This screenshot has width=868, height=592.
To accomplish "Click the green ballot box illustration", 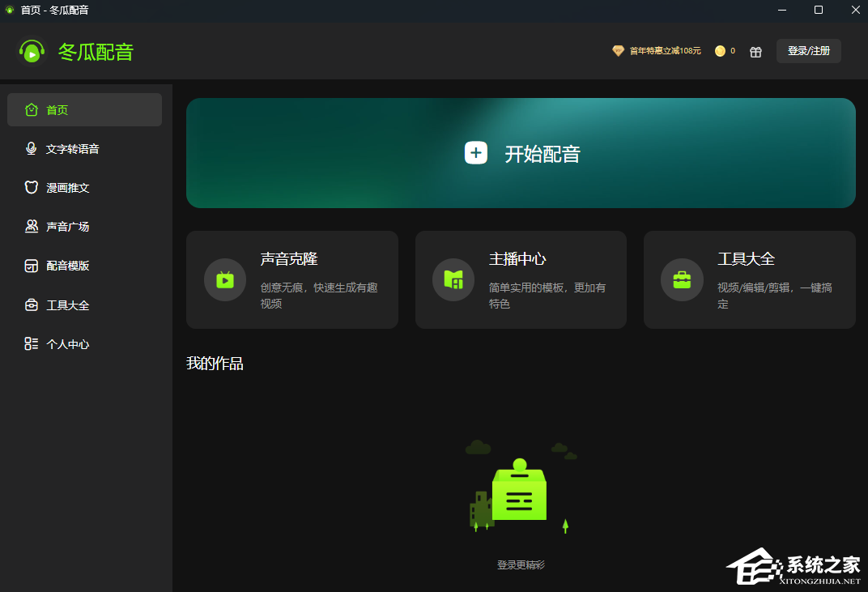I will pos(519,489).
